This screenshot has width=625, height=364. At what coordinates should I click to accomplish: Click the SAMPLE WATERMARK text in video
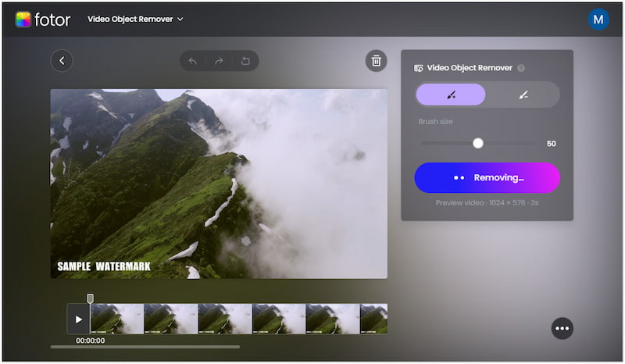coord(104,266)
